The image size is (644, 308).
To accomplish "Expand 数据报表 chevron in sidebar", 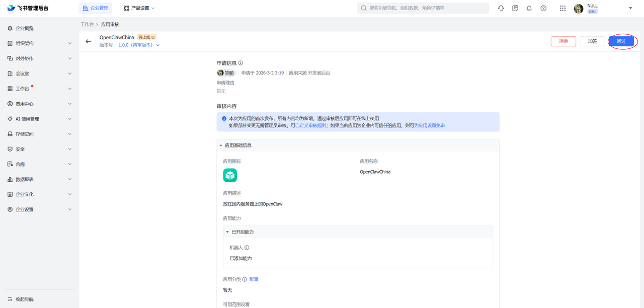I will pyautogui.click(x=69, y=179).
